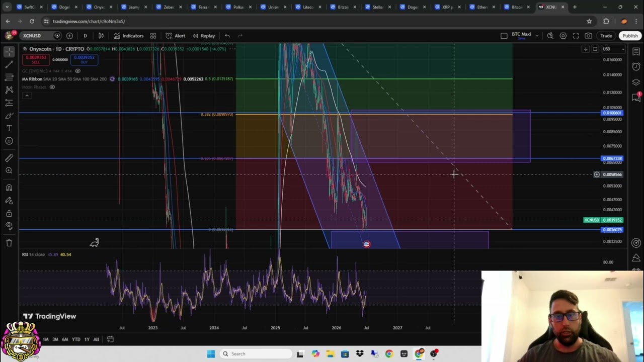Open the alerts clock panel icon

coord(636,67)
